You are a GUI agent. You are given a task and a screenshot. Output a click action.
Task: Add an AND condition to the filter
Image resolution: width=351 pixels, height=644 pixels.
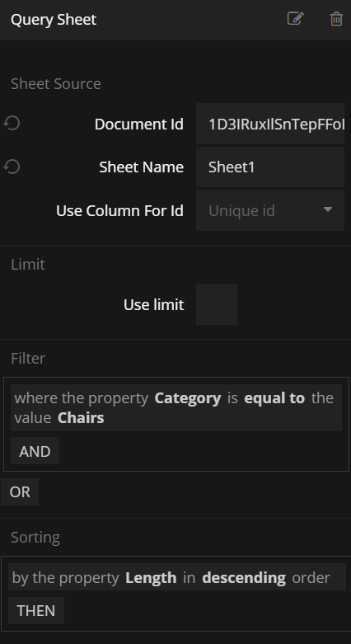(x=35, y=451)
